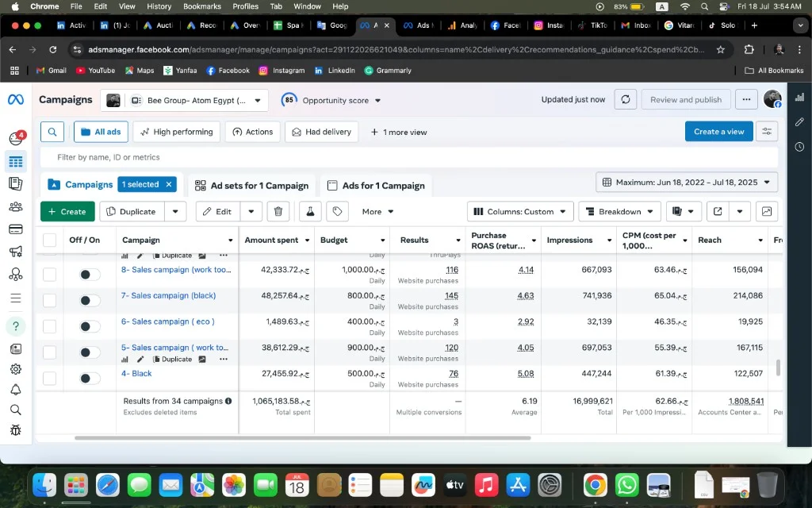
Task: Open the charts icon at toolbar right end
Action: coord(767,211)
